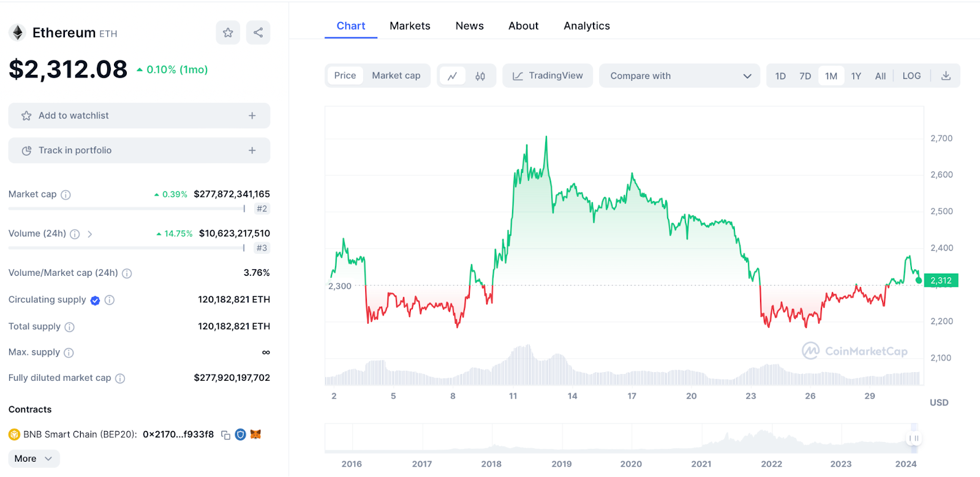Image resolution: width=980 pixels, height=477 pixels.
Task: Switch to the Analytics tab
Action: 587,26
